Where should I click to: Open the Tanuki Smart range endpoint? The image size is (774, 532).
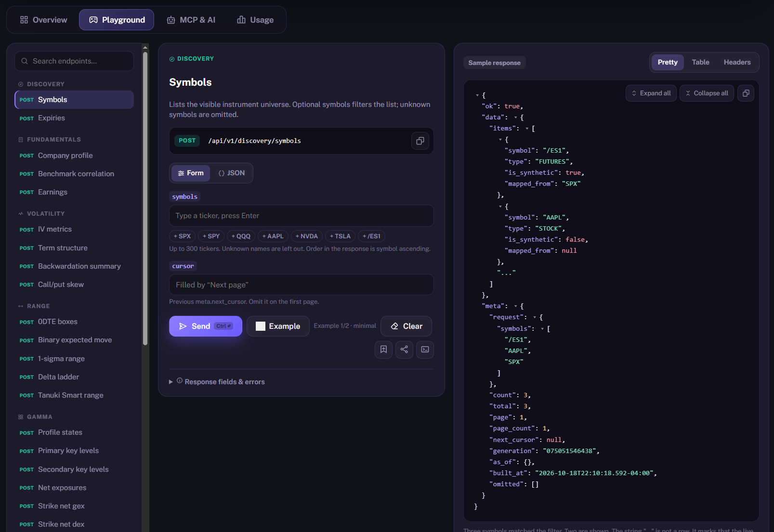point(74,395)
